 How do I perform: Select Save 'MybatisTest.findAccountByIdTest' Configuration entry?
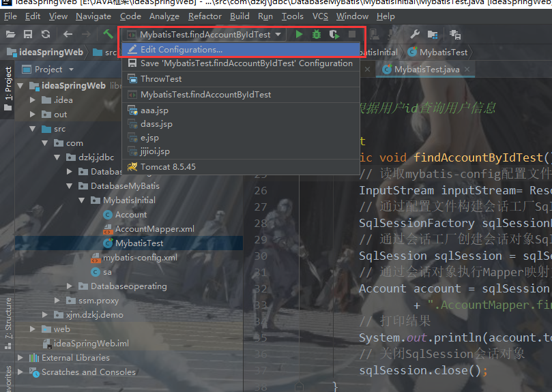[x=241, y=63]
